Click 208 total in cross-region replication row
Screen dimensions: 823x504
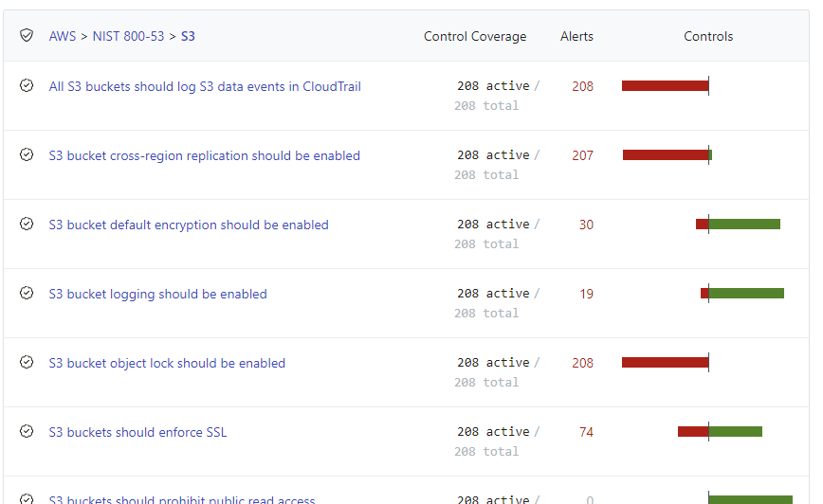tap(486, 175)
